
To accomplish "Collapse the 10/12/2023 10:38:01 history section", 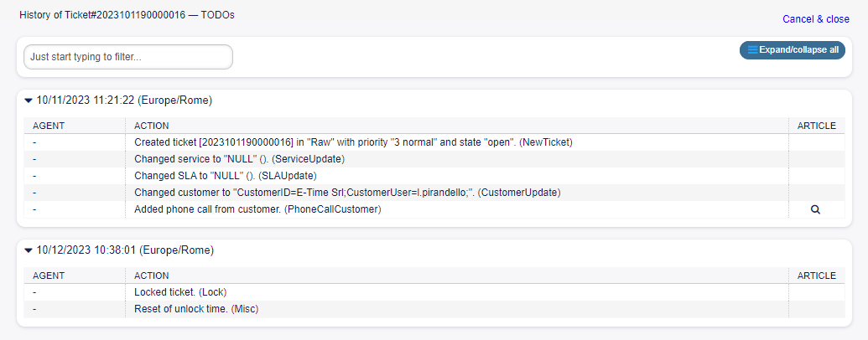I will coord(29,250).
